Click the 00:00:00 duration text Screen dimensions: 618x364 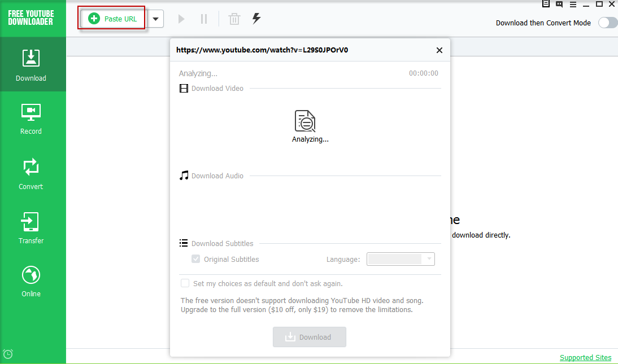point(423,73)
